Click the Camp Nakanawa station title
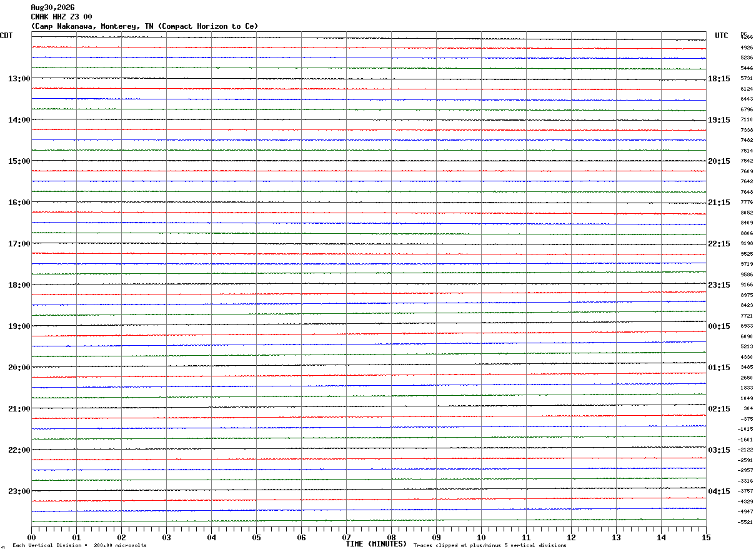 pos(144,26)
